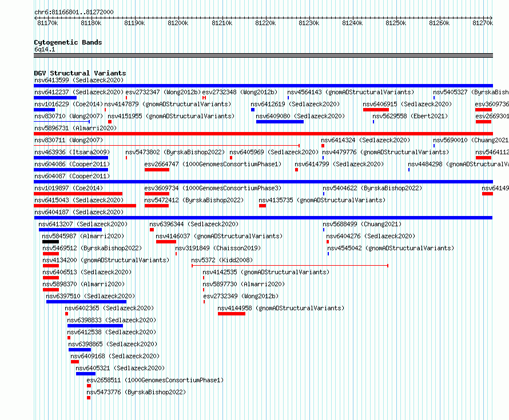Open nsv5473776 (ByrskaBishop2022) variant

[x=136, y=392]
